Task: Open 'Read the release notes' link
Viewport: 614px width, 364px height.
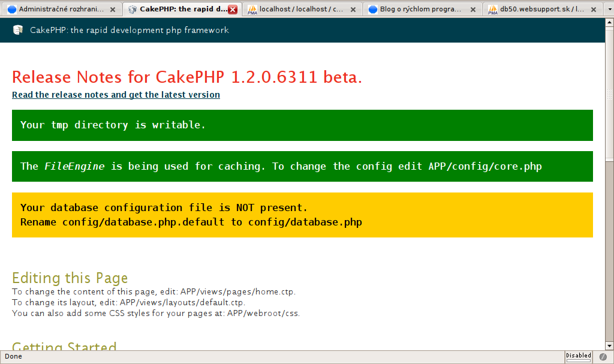Action: 116,95
